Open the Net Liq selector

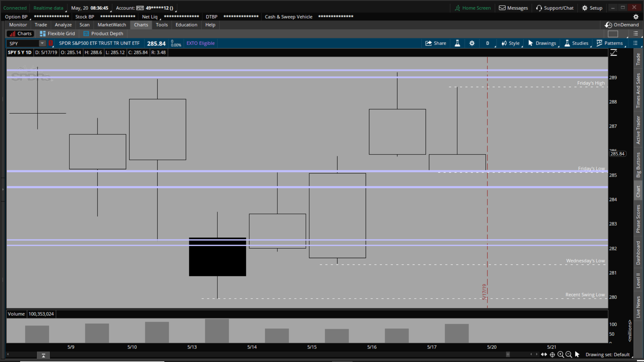(x=150, y=17)
